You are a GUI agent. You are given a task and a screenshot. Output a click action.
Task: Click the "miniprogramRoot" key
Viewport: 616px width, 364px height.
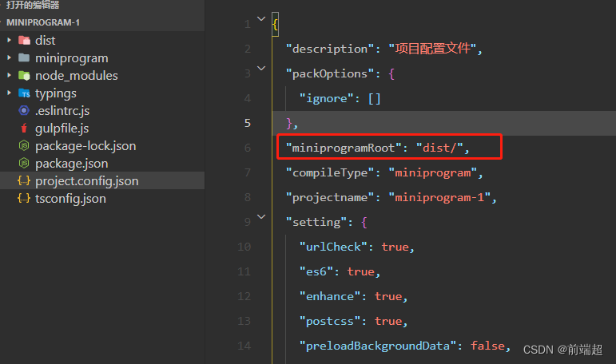344,148
